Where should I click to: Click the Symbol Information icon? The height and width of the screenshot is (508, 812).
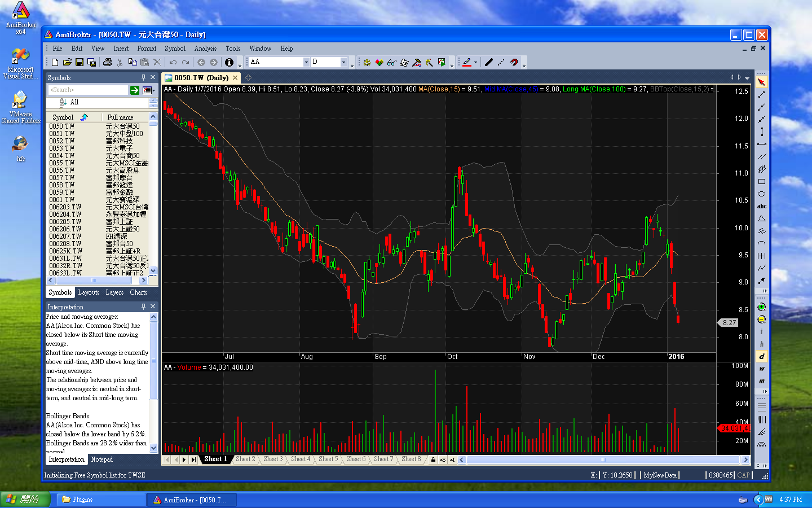pos(229,62)
